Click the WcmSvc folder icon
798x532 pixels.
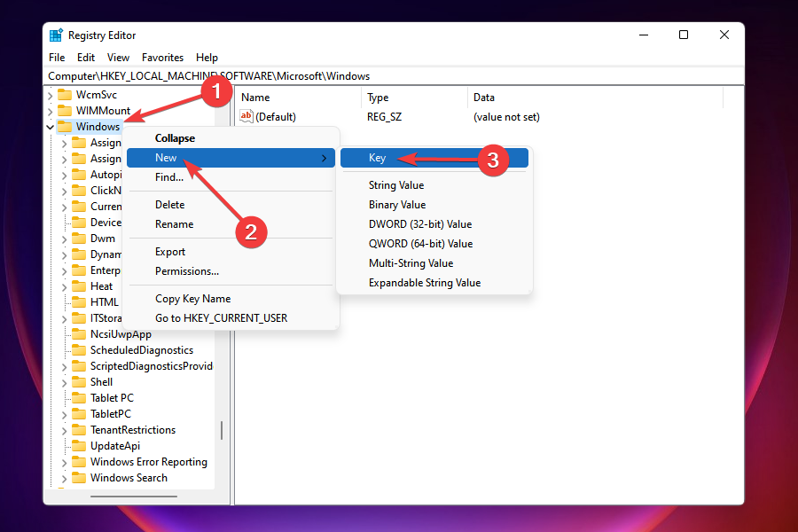[x=65, y=95]
